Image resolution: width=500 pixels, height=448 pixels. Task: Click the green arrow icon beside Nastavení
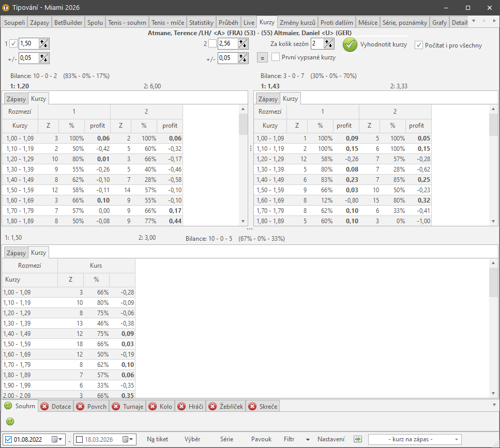[358, 439]
